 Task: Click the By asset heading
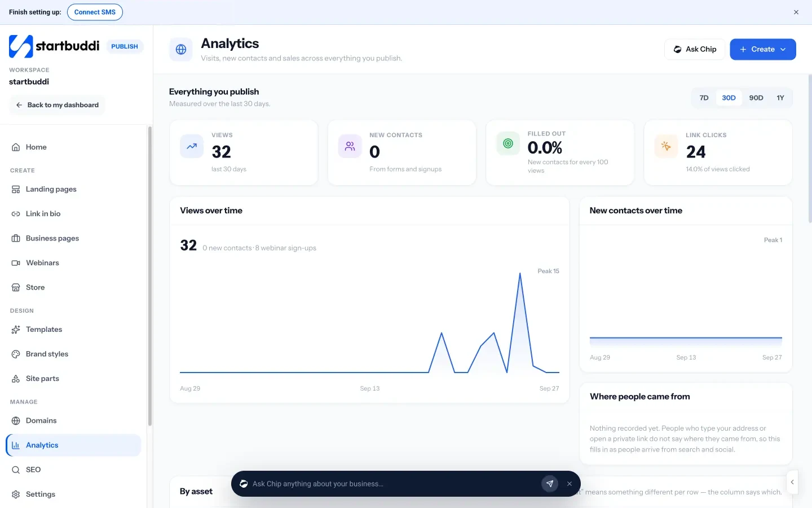196,492
